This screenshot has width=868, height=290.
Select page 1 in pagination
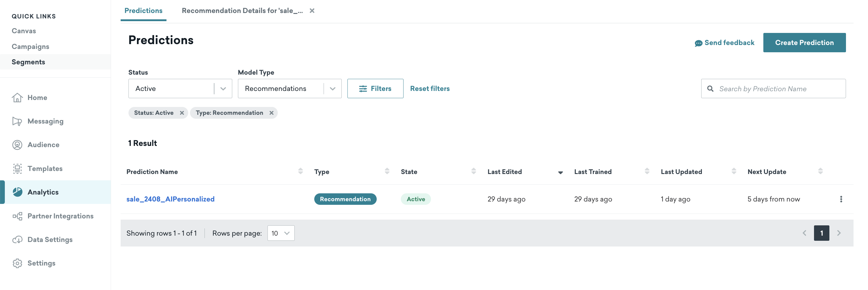point(822,233)
